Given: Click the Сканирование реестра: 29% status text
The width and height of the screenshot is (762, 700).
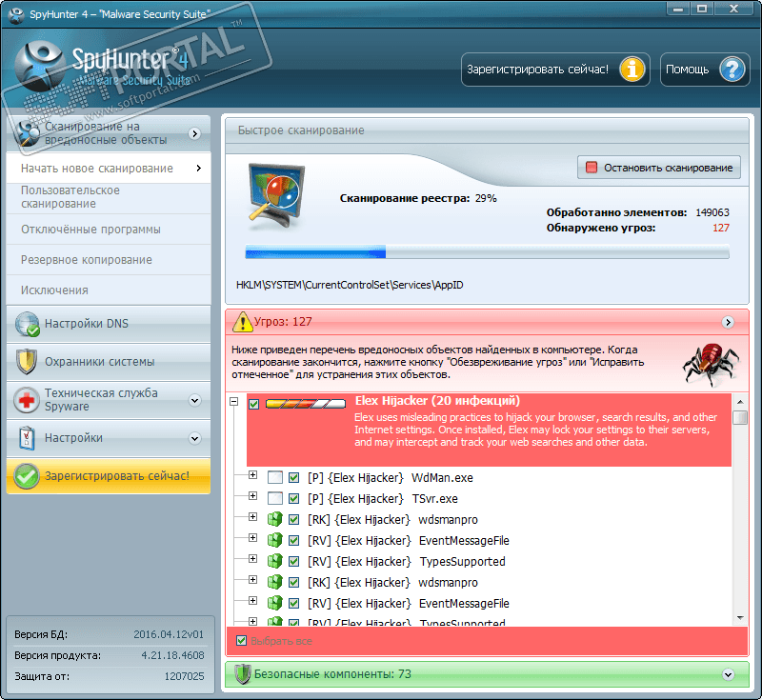Looking at the screenshot, I should [418, 198].
